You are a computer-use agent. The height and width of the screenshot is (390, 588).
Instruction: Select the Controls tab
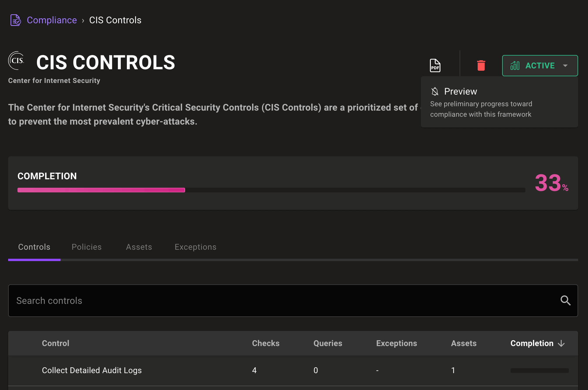tap(34, 247)
